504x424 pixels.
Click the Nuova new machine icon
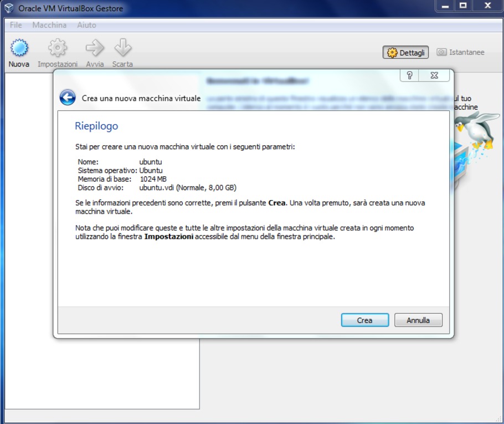(x=19, y=48)
